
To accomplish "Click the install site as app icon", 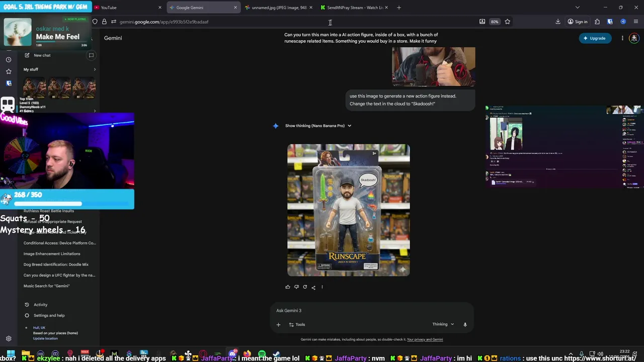I will coord(482,22).
